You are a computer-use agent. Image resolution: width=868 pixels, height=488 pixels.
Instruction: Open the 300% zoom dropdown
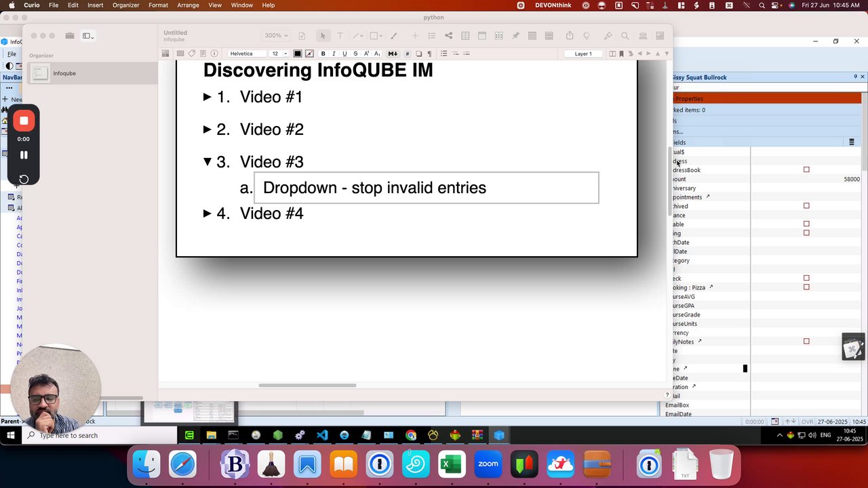(x=276, y=36)
